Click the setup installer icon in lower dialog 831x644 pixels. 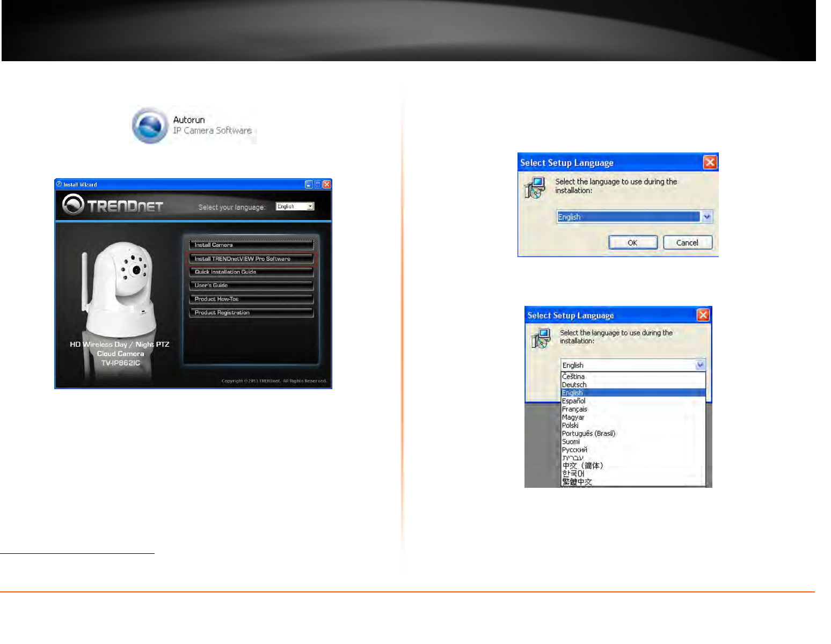point(541,338)
